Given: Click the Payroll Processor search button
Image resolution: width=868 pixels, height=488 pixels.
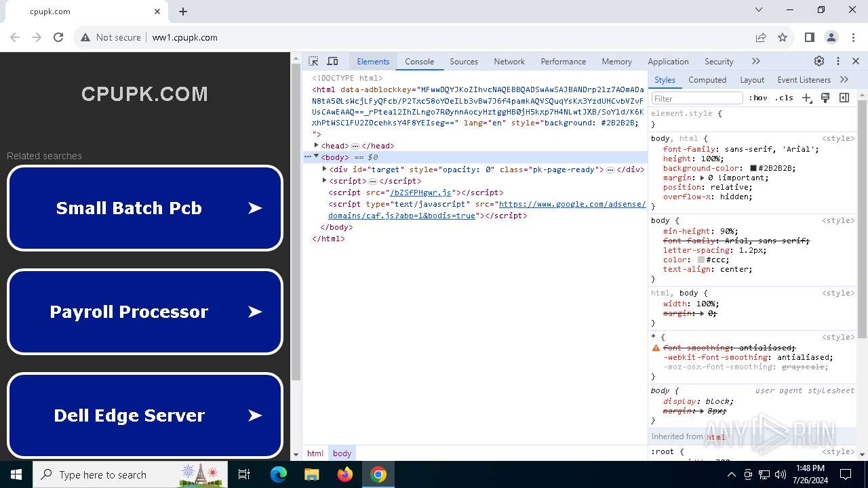Looking at the screenshot, I should pyautogui.click(x=144, y=312).
